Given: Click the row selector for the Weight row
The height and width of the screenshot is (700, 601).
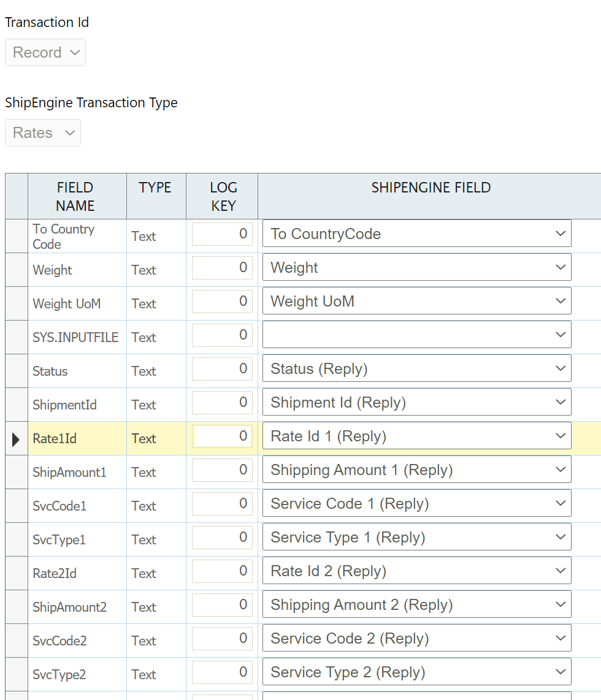Looking at the screenshot, I should click(17, 270).
